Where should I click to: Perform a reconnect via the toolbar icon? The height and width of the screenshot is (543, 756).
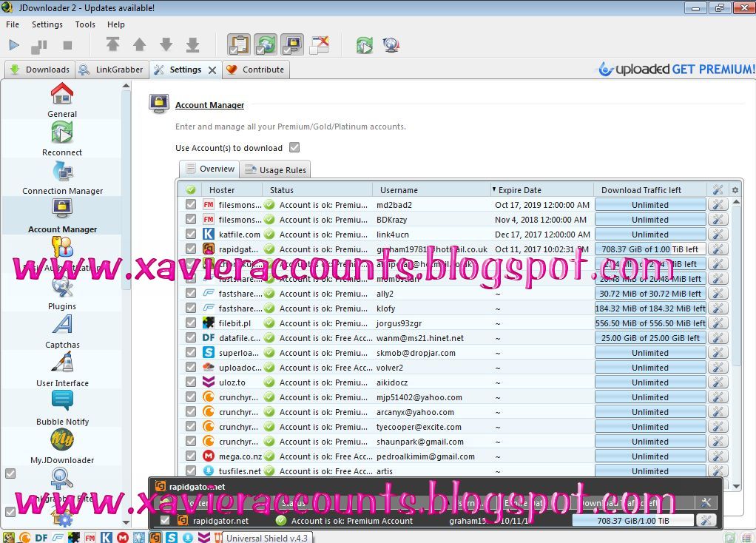pyautogui.click(x=365, y=45)
